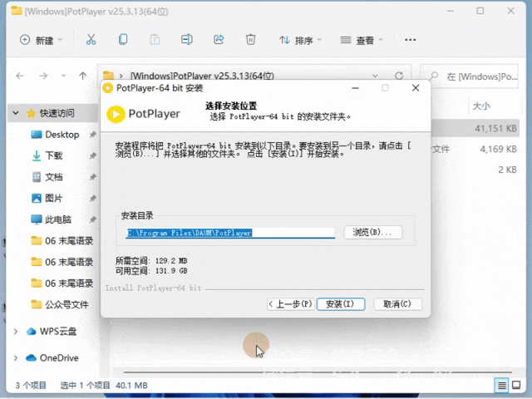This screenshot has width=532, height=399.
Task: Click the PotPlayer logo in installer header
Action: pos(143,114)
